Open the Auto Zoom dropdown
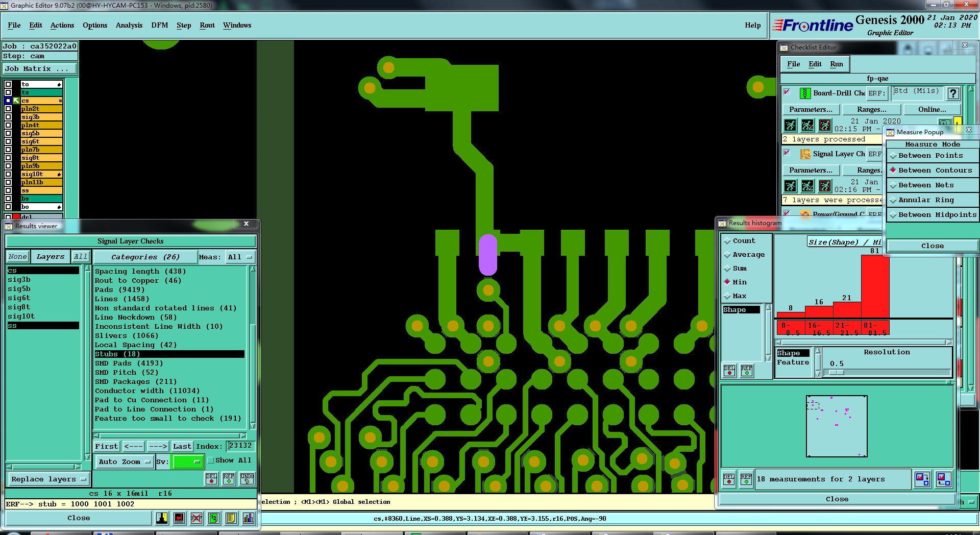This screenshot has height=535, width=980. pyautogui.click(x=125, y=461)
